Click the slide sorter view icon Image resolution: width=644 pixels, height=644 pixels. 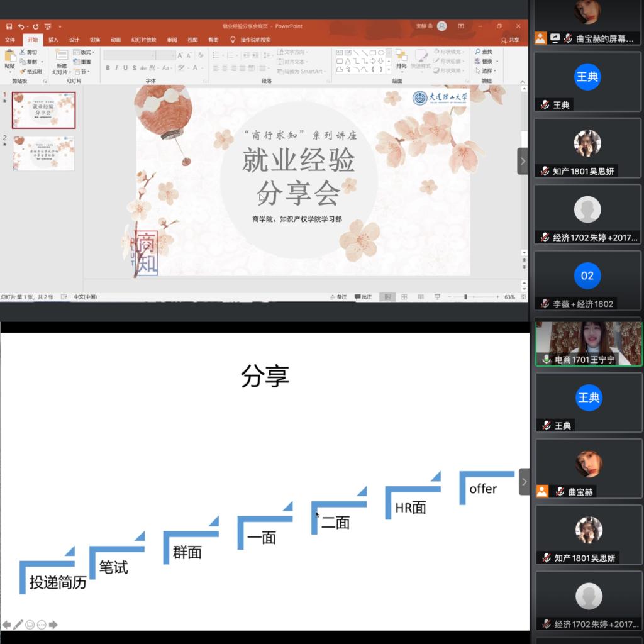coord(404,297)
